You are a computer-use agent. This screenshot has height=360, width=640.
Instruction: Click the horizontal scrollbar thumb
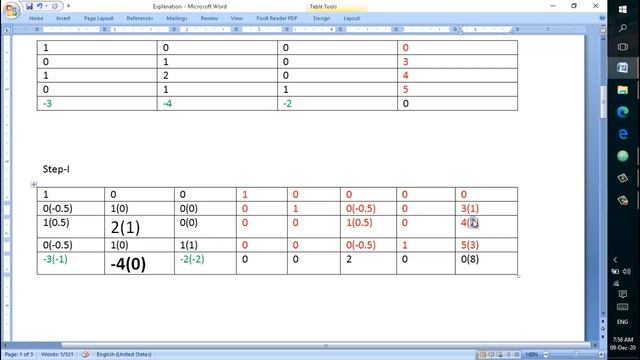(325, 345)
